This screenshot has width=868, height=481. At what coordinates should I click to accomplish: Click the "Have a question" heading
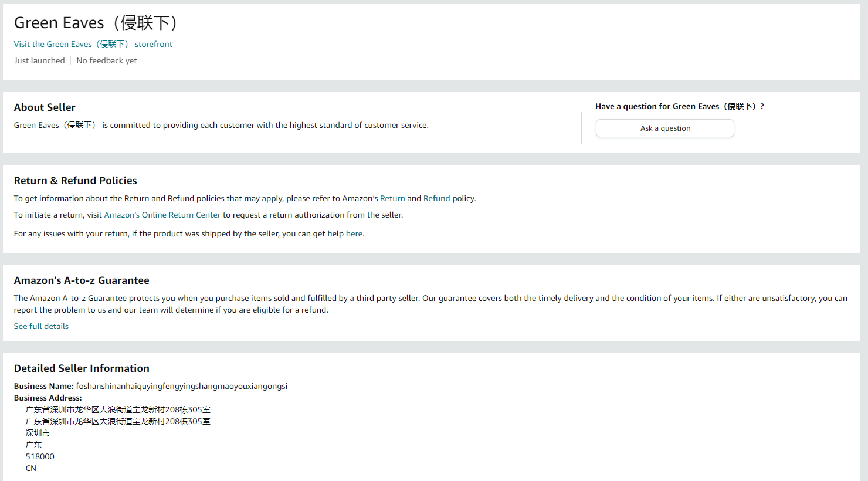point(679,106)
